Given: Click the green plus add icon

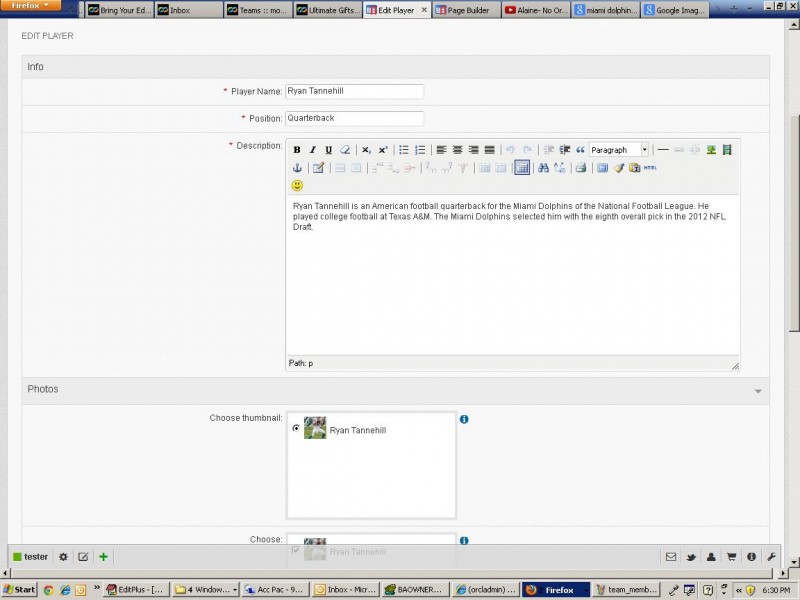Looking at the screenshot, I should 103,557.
